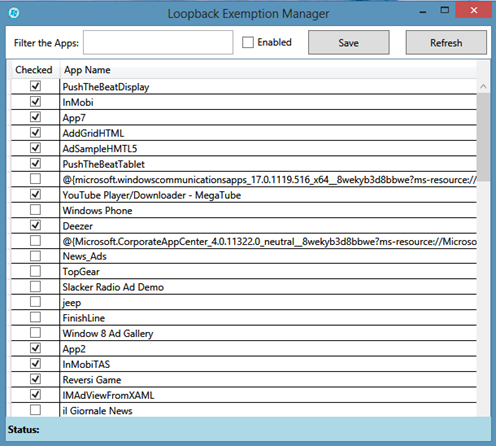
Task: Minimize the Loopback Exemption Manager window
Action: [423, 11]
